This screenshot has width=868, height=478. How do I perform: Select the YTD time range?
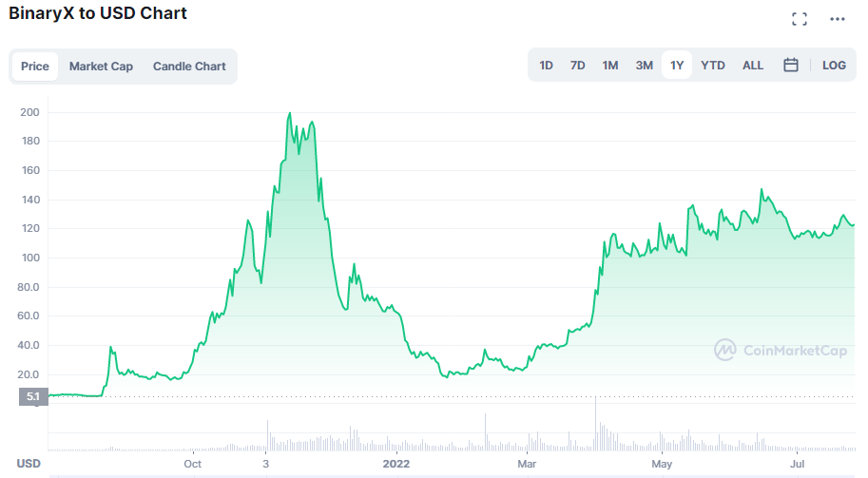712,66
